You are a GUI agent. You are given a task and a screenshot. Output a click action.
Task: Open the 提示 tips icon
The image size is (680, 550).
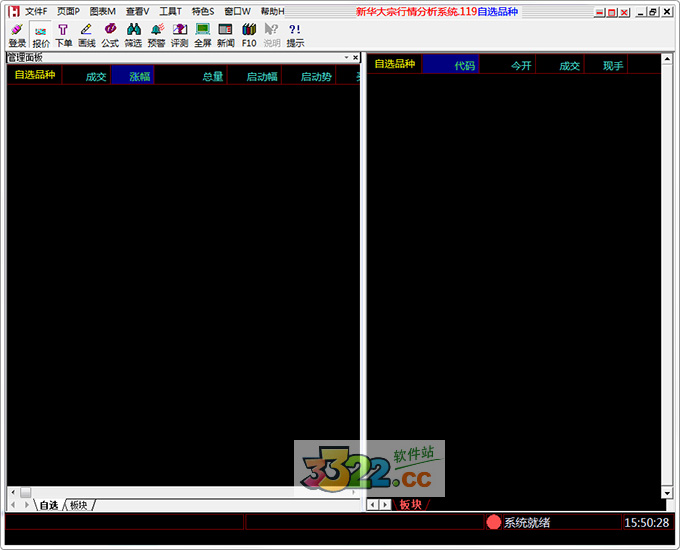point(295,35)
